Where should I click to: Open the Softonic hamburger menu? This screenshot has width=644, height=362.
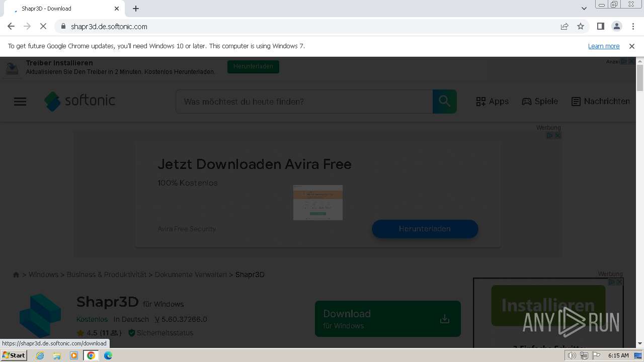pos(20,102)
